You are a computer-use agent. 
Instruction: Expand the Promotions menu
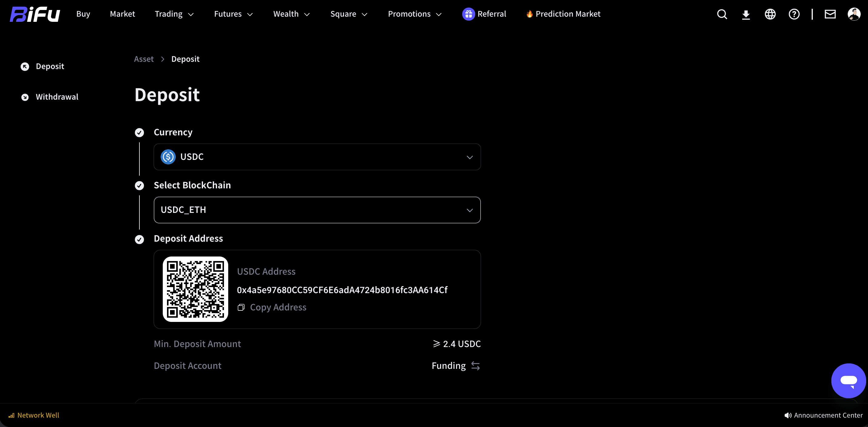(415, 14)
